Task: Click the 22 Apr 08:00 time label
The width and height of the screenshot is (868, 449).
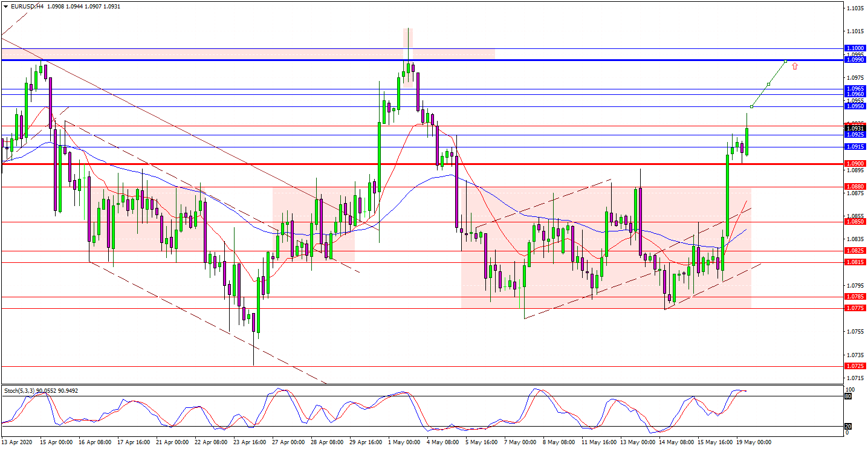Action: [210, 442]
